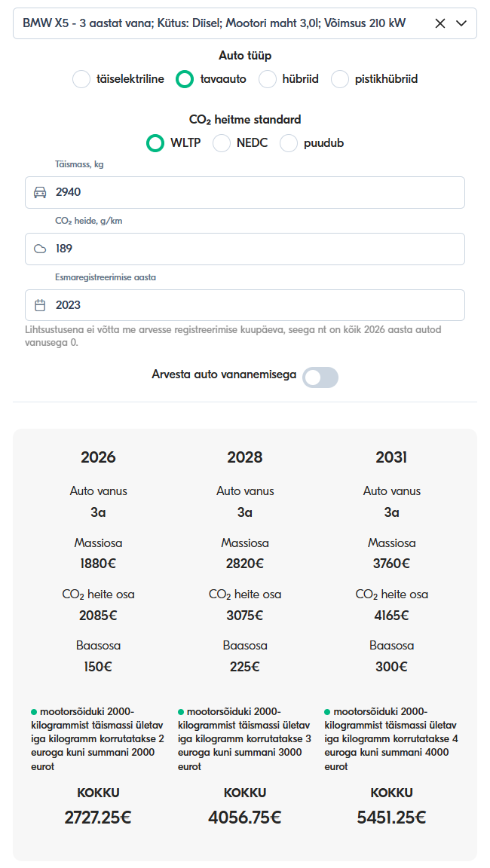The height and width of the screenshot is (868, 490).
Task: Click the 2028 KOKKU total 4056.75€
Action: point(244,818)
